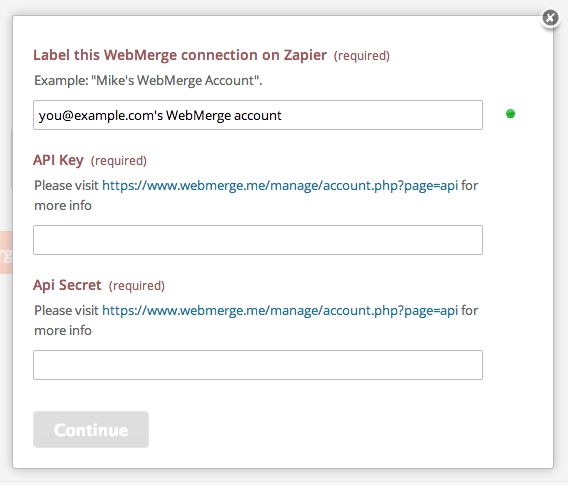Viewport: 568px width, 485px height.
Task: Click the 'Label this WebMerge connection on Zapier' heading
Action: pos(180,55)
